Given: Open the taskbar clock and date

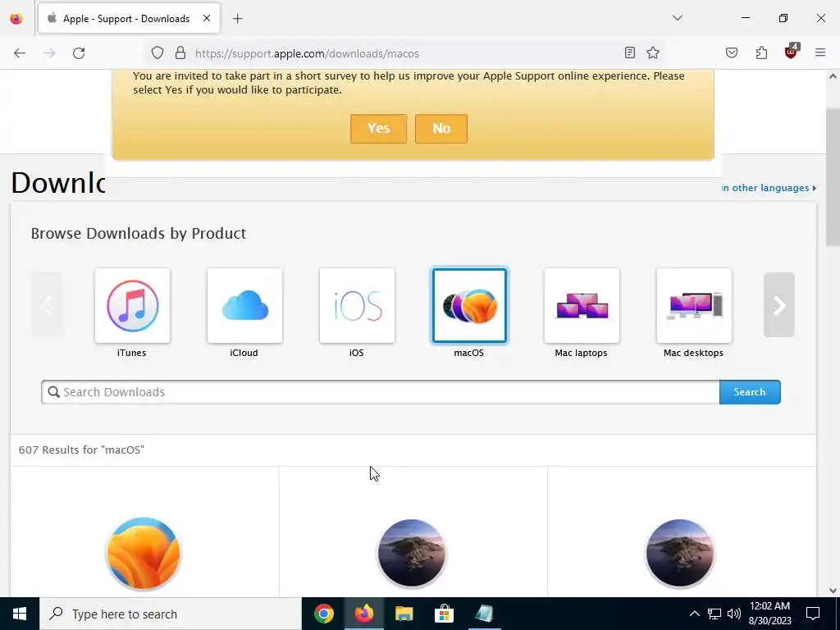Looking at the screenshot, I should coord(769,614).
